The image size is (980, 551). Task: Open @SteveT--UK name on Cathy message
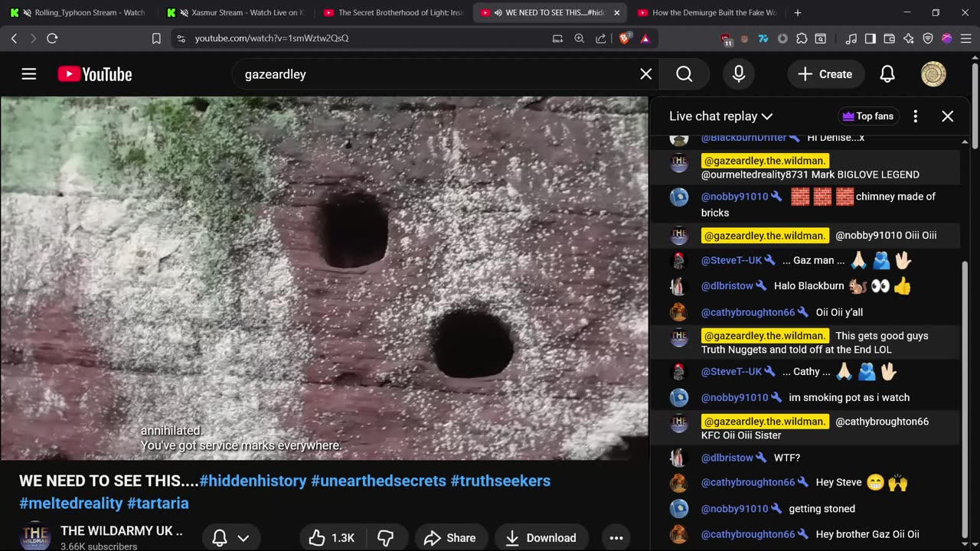pyautogui.click(x=731, y=371)
